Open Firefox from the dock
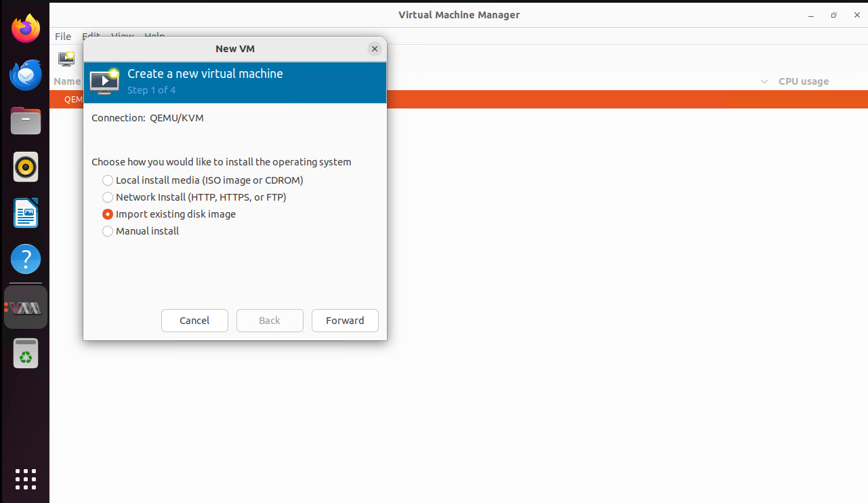 pyautogui.click(x=26, y=29)
